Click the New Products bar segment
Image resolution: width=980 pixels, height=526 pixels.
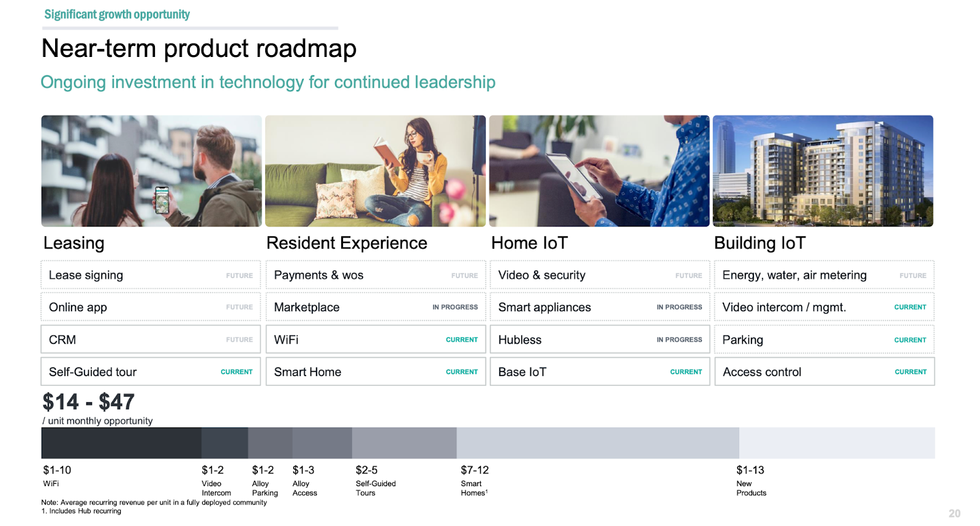coord(837,443)
